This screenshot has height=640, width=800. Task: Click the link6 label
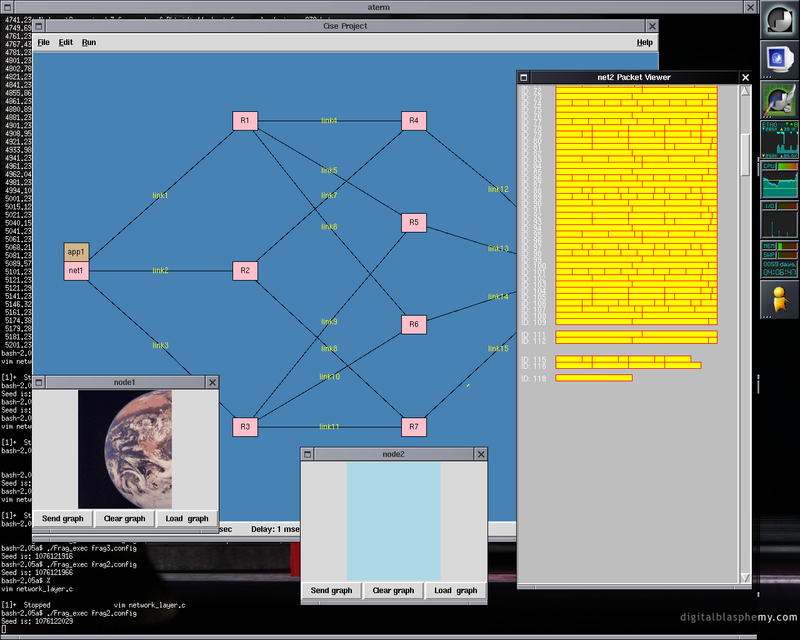329,227
